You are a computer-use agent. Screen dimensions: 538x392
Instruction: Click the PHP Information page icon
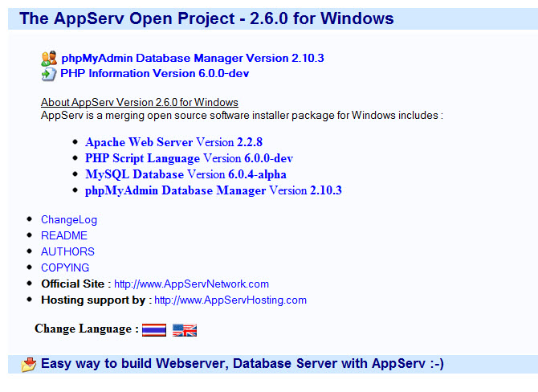tap(49, 74)
